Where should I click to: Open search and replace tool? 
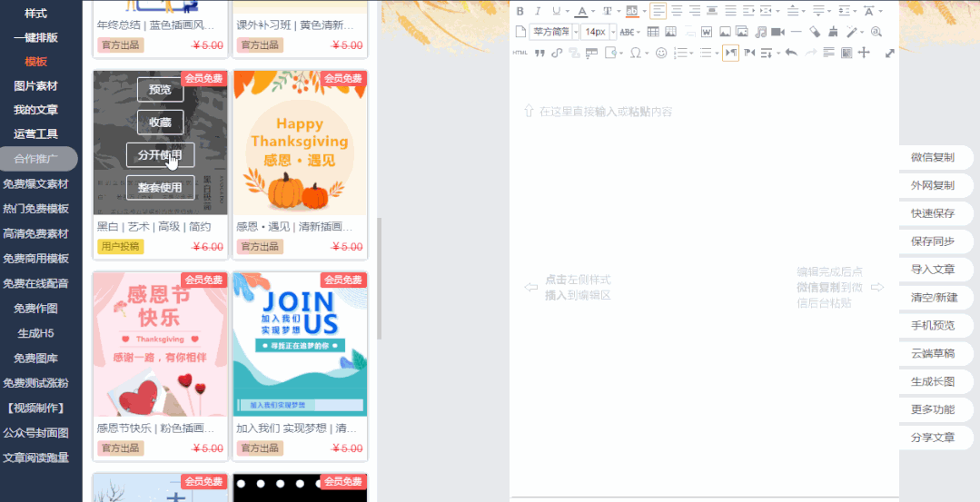876,32
